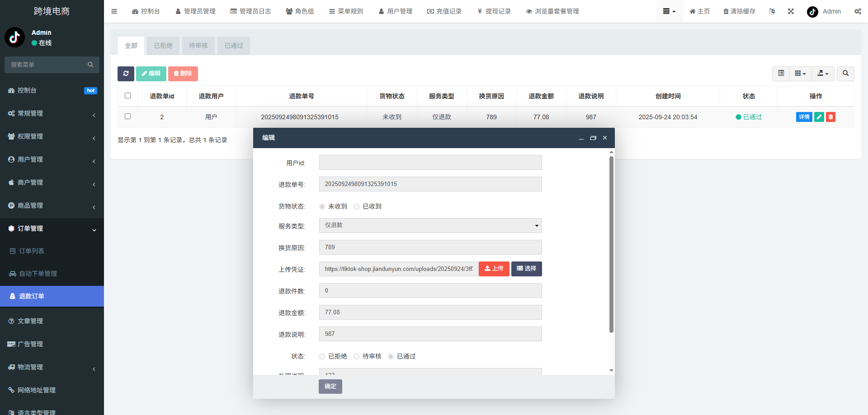
Task: Click the edit pencil icon in the operation column
Action: (x=819, y=117)
